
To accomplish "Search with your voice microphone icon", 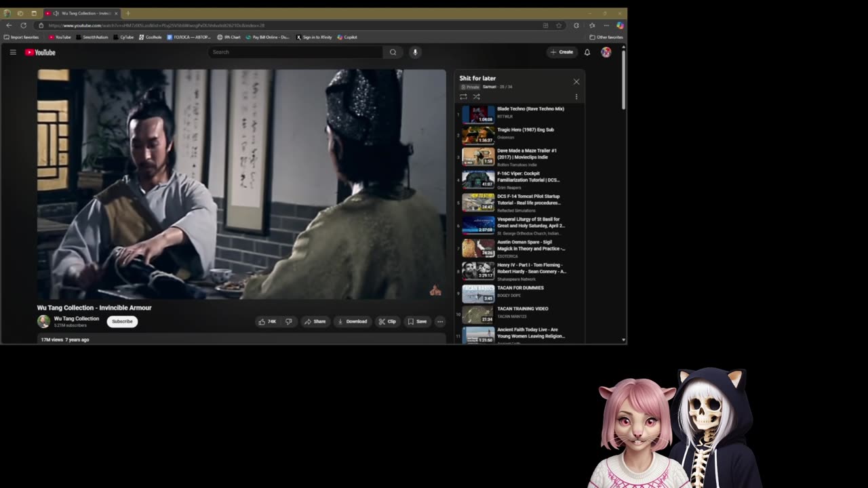I will (415, 52).
